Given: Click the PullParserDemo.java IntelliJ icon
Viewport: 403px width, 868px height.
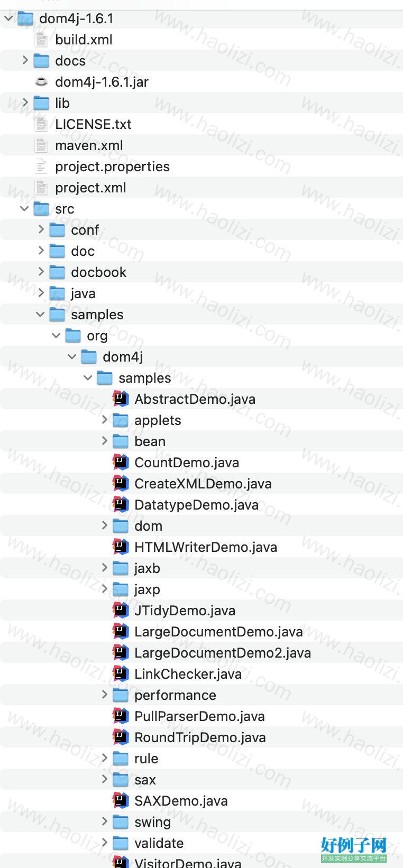Looking at the screenshot, I should click(x=121, y=716).
